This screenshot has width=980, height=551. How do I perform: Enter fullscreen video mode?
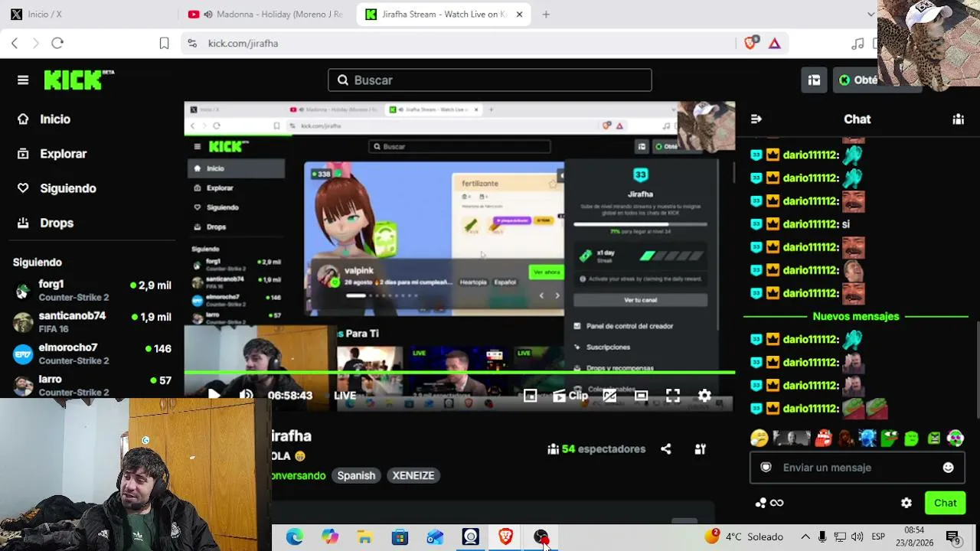pos(673,395)
